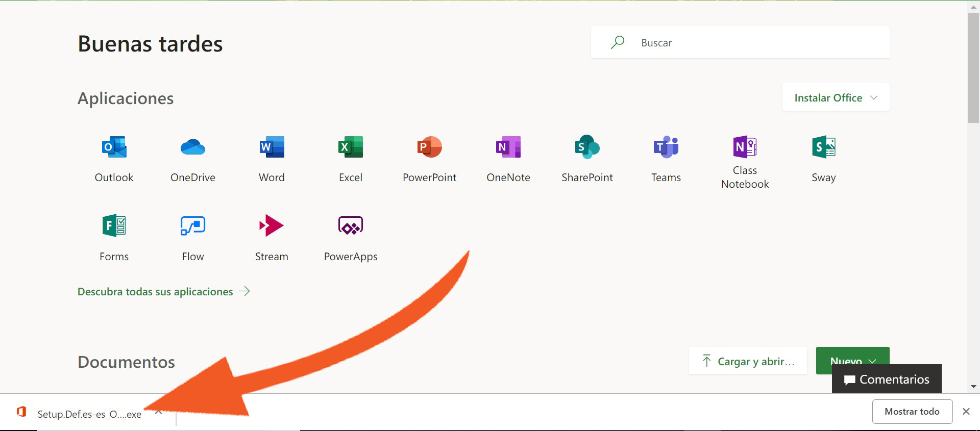The height and width of the screenshot is (431, 980).
Task: Click the Buscar search field
Action: click(x=740, y=42)
